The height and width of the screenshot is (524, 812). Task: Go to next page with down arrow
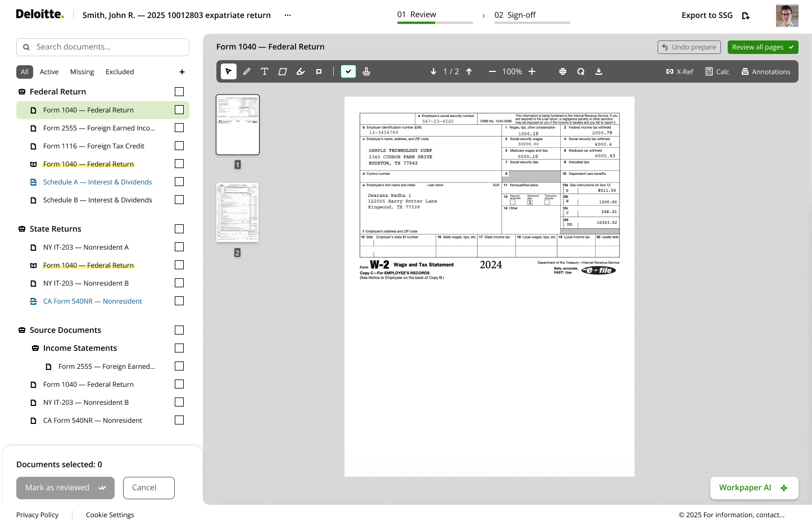pos(433,71)
